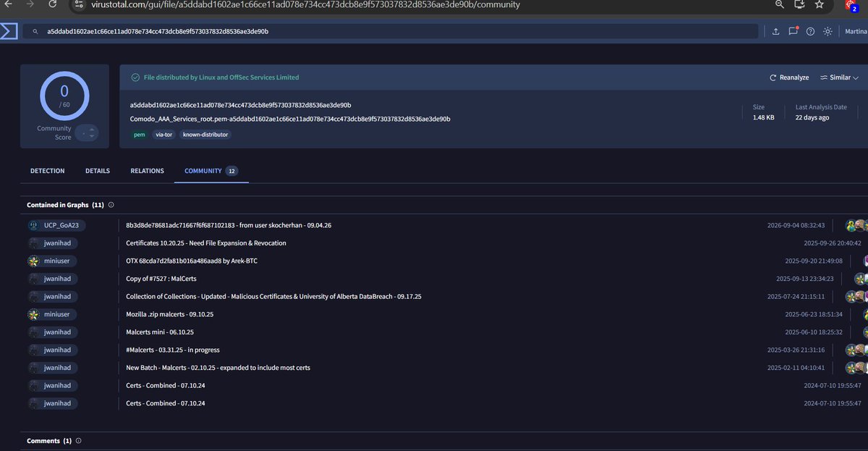Reload the page with browser refresh icon

pos(54,4)
